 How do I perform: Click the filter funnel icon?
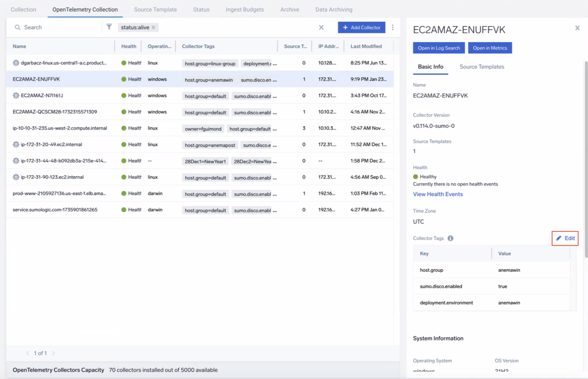click(109, 27)
